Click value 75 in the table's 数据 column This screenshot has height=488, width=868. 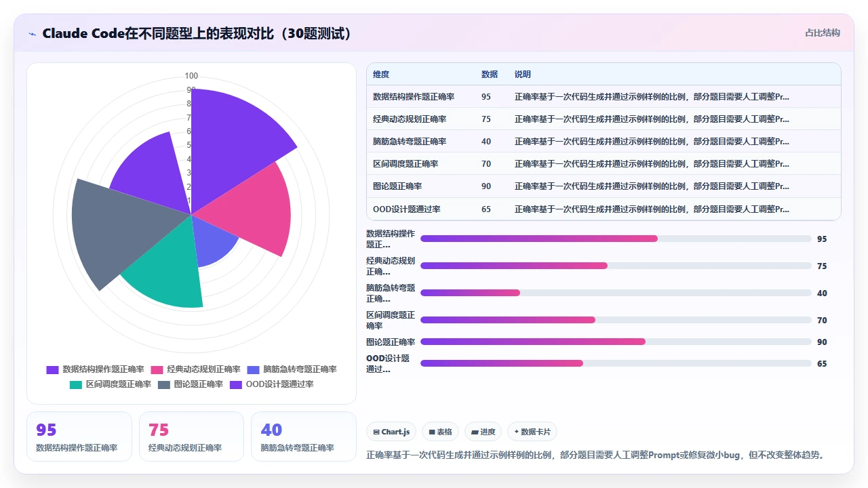[x=486, y=119]
